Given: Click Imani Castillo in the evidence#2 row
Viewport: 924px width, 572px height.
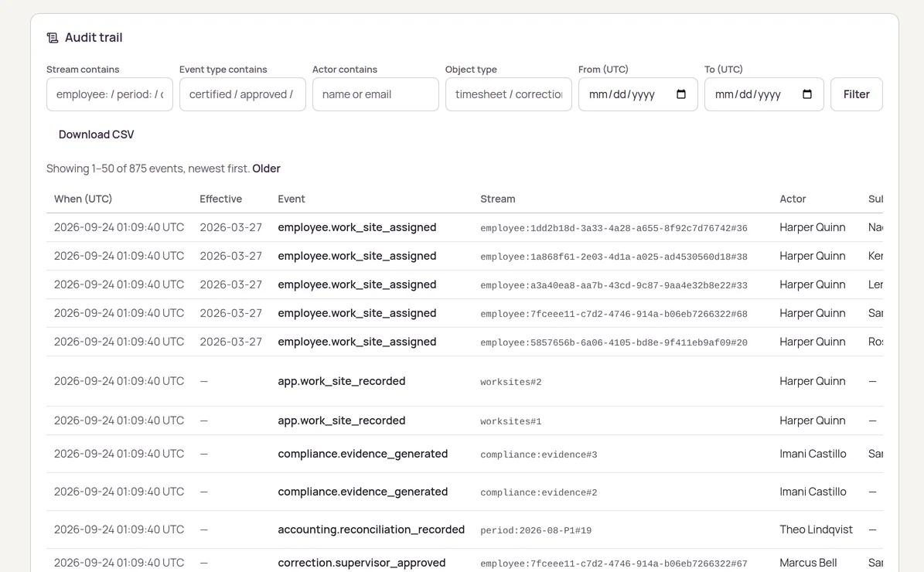Looking at the screenshot, I should click(813, 492).
